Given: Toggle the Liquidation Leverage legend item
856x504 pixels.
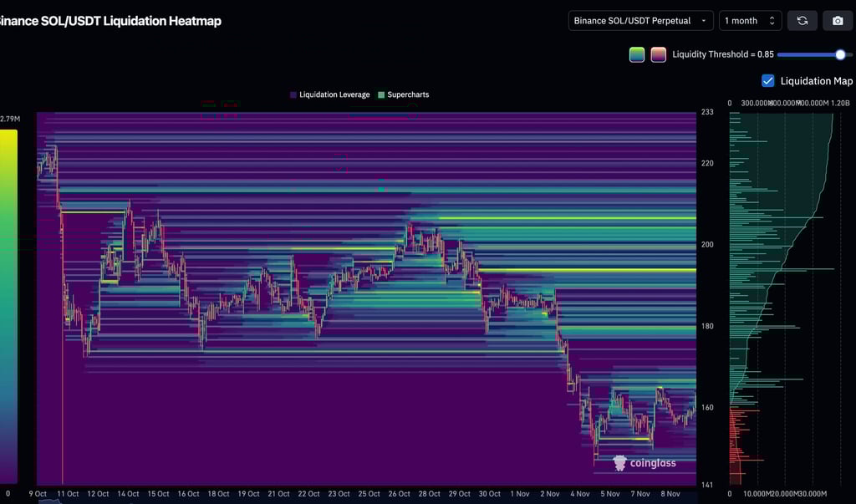Looking at the screenshot, I should (329, 94).
